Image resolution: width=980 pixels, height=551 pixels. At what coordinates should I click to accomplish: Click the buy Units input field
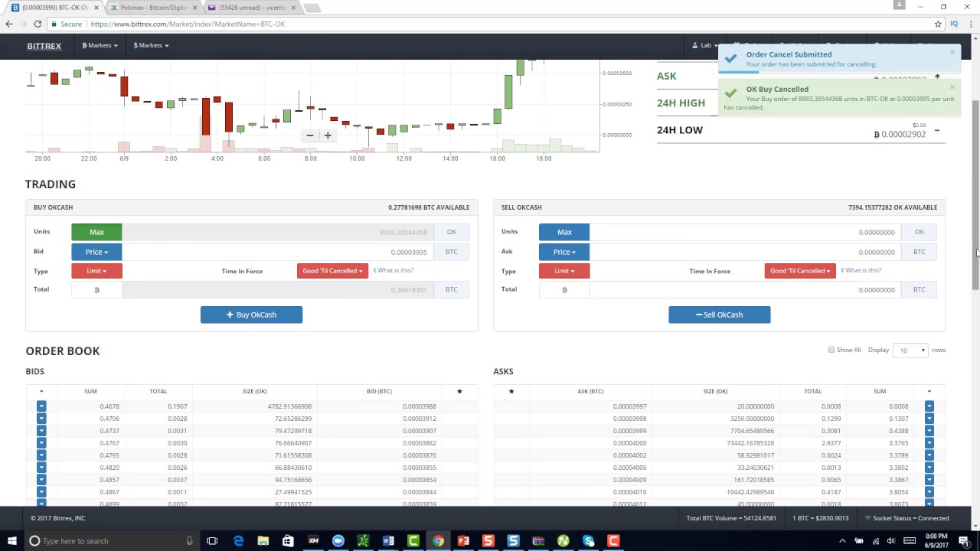click(x=277, y=232)
